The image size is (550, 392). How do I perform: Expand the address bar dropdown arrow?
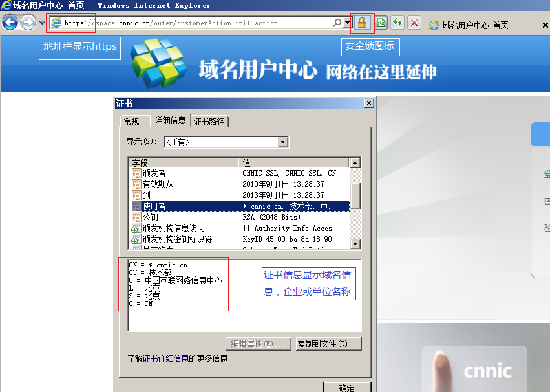point(347,23)
